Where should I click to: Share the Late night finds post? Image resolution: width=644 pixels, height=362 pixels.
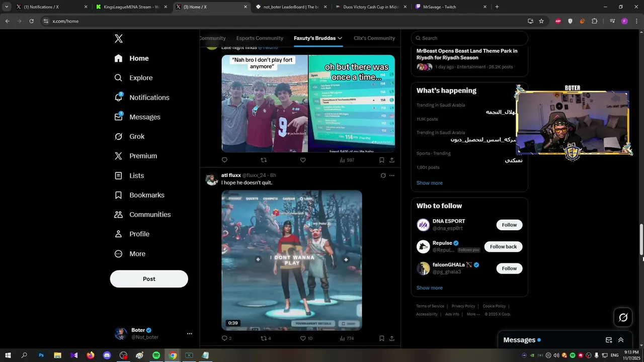coord(392,160)
